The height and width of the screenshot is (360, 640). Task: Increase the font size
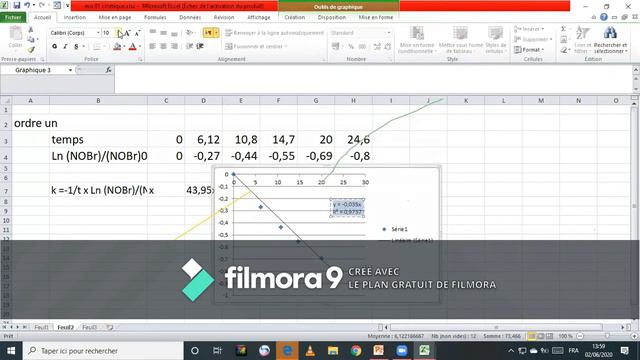point(127,33)
